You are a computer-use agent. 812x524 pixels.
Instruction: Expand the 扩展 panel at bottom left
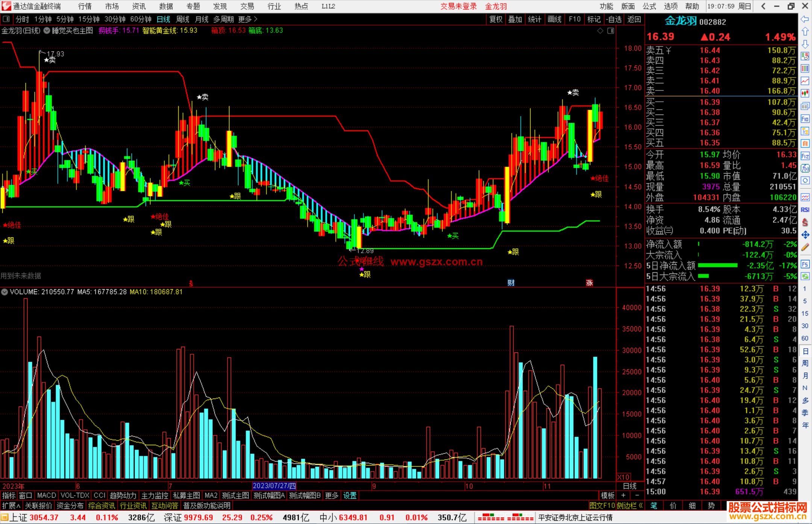click(11, 506)
